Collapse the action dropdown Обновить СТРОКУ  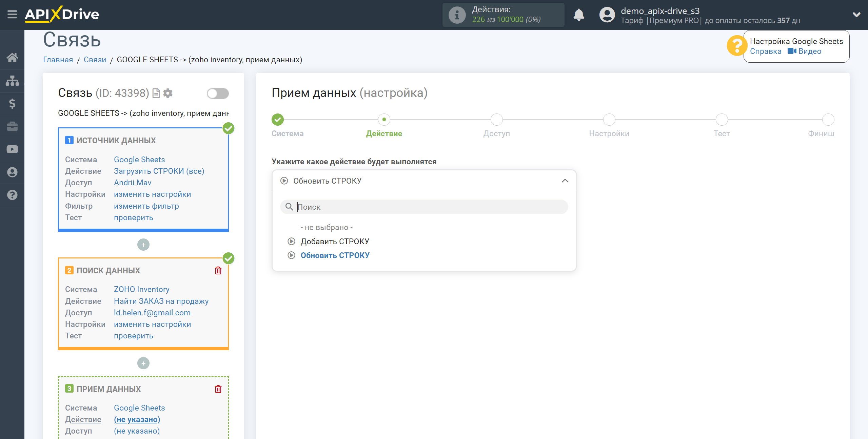(424, 181)
